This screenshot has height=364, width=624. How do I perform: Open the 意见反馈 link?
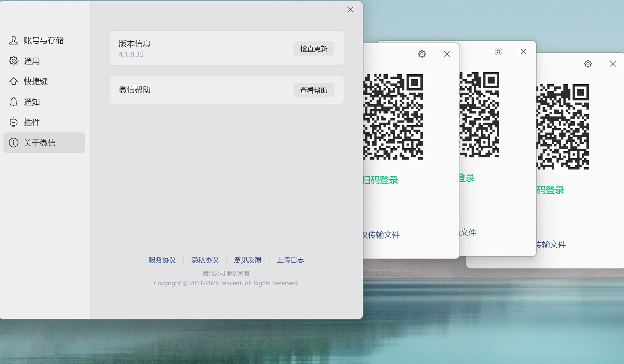tap(248, 260)
